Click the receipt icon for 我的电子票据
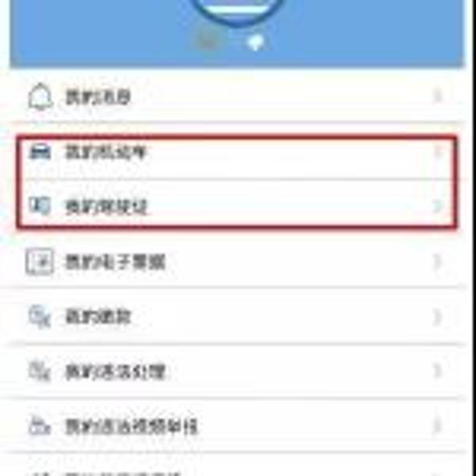The height and width of the screenshot is (476, 476). pos(40,261)
